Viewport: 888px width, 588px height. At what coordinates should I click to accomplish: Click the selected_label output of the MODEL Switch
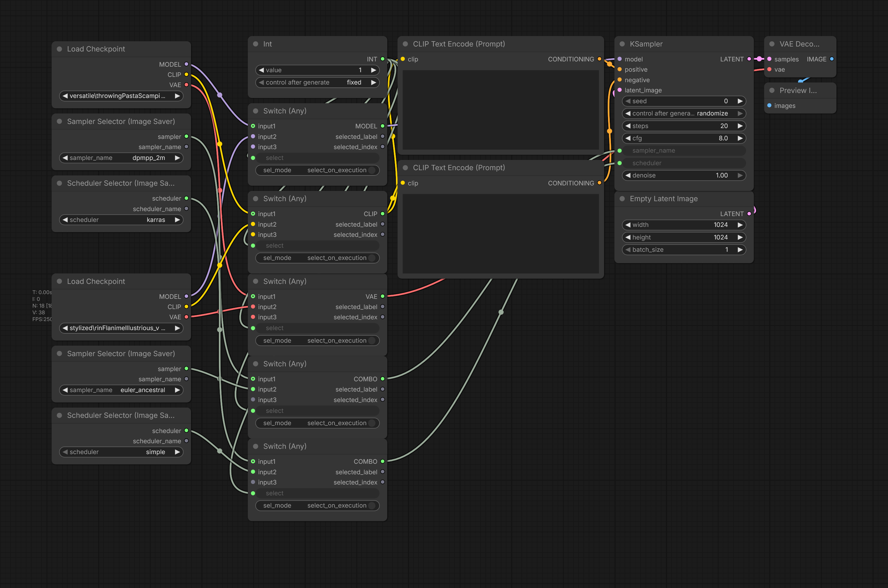click(x=383, y=137)
